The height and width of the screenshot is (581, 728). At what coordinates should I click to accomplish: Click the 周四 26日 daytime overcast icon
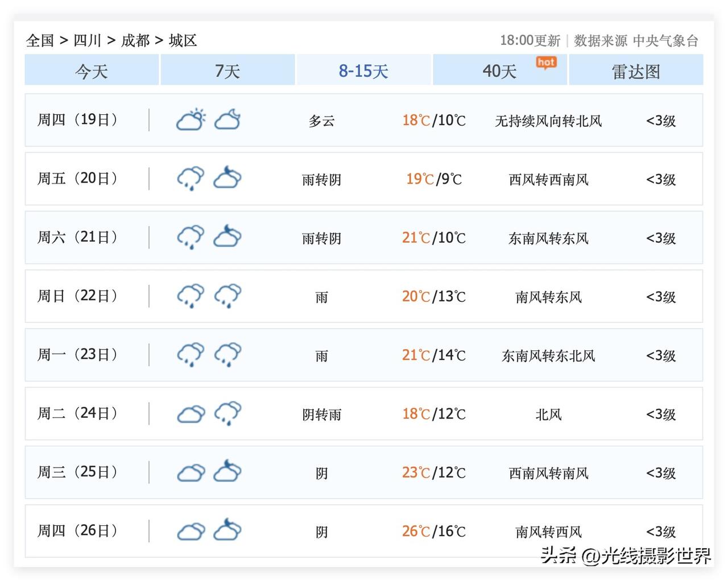point(191,532)
